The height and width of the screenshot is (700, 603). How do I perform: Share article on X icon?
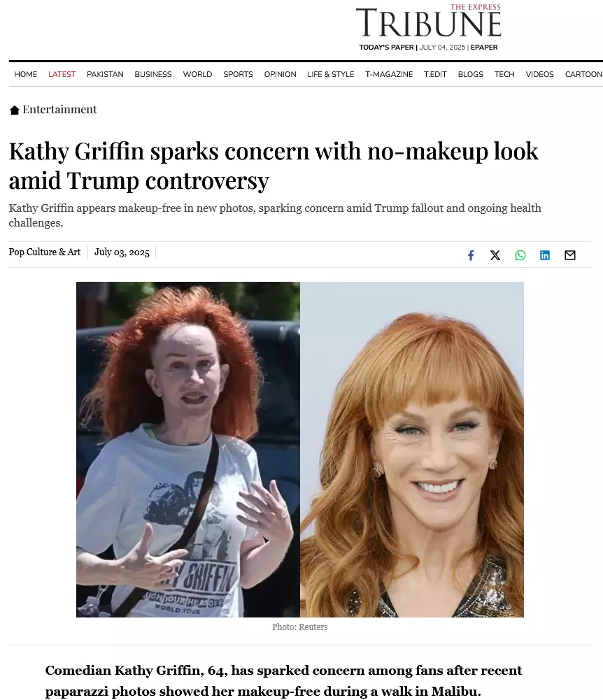click(x=495, y=255)
